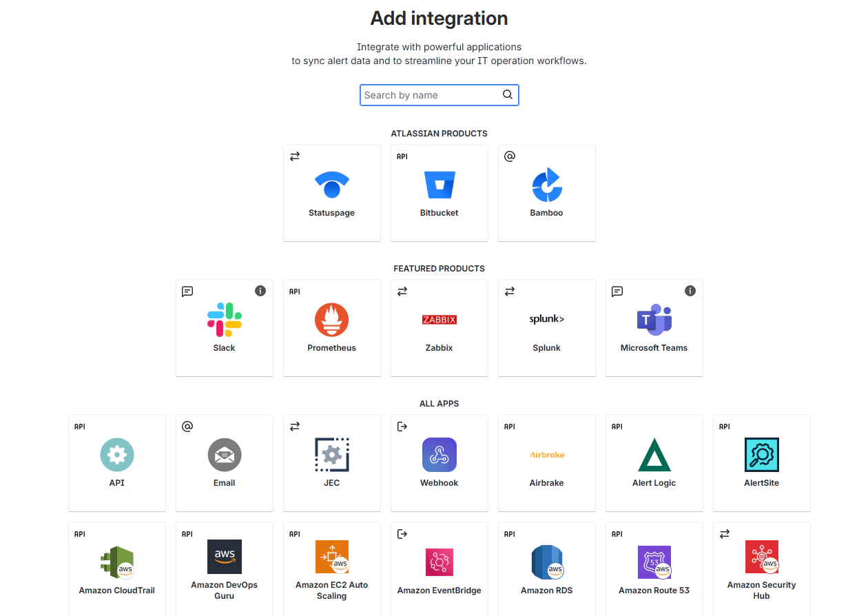848x616 pixels.
Task: Click the Slack card label
Action: pos(225,348)
